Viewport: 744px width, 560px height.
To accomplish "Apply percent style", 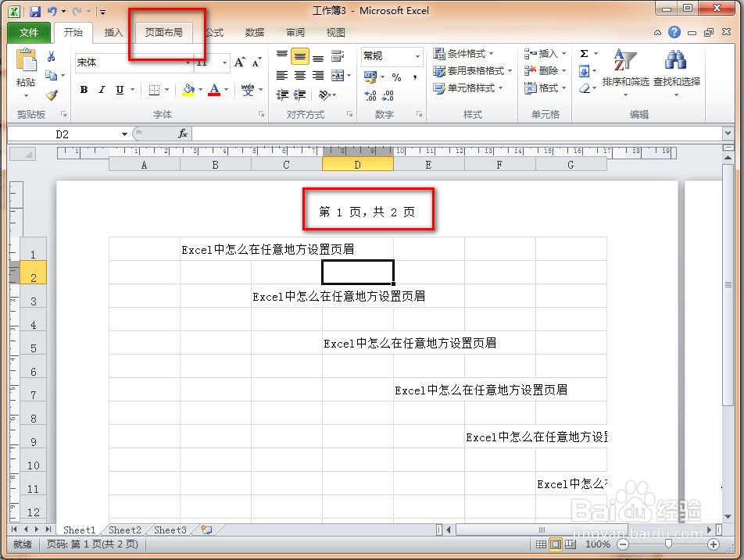I will [397, 77].
